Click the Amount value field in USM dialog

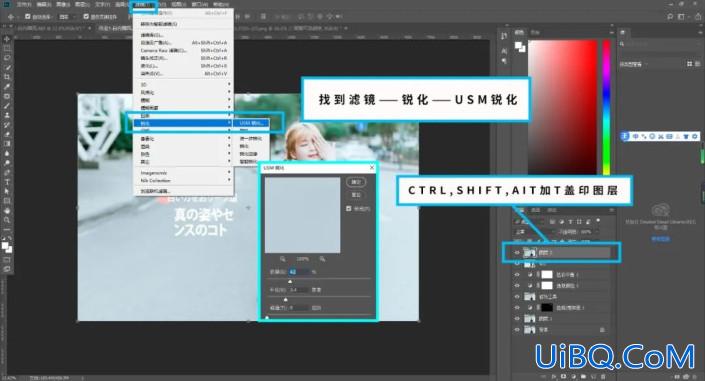click(299, 272)
